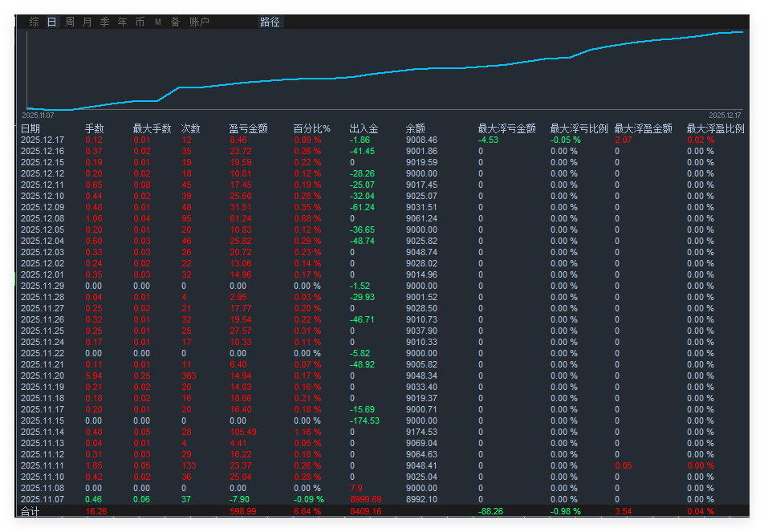Click total deposit value 8409.16

(x=366, y=512)
